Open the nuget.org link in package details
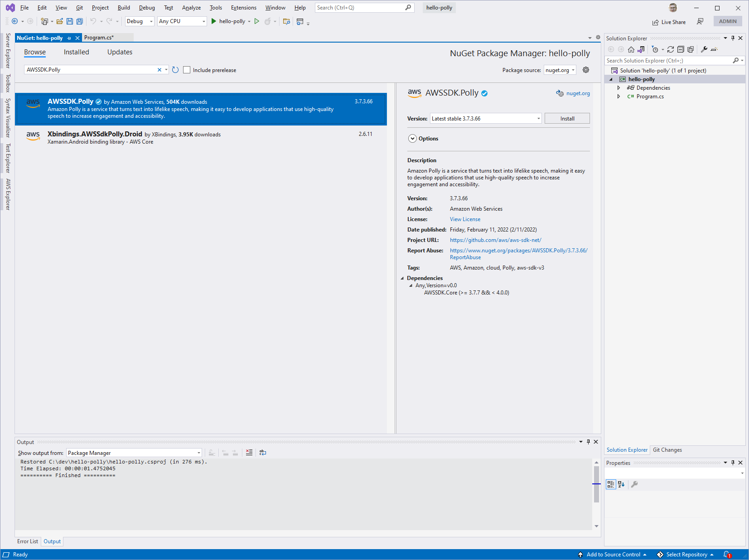749x560 pixels. (x=578, y=93)
